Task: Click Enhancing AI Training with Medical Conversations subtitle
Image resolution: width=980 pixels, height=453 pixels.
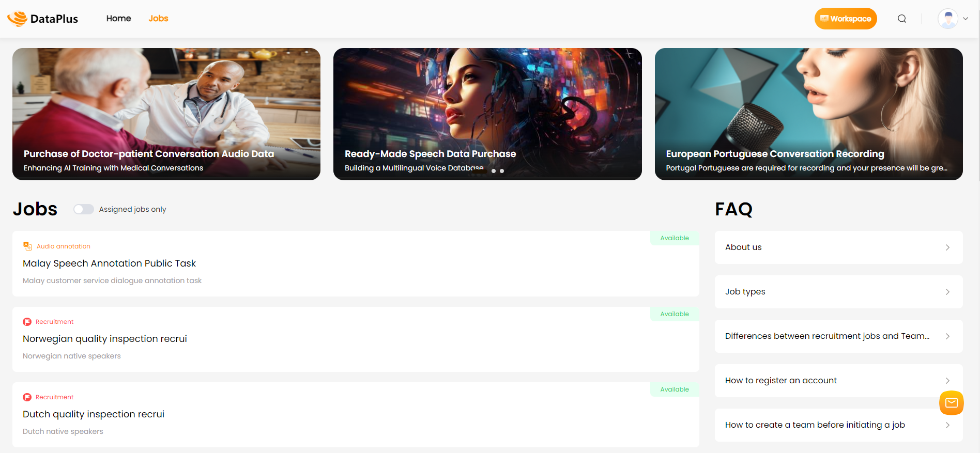Action: [113, 168]
